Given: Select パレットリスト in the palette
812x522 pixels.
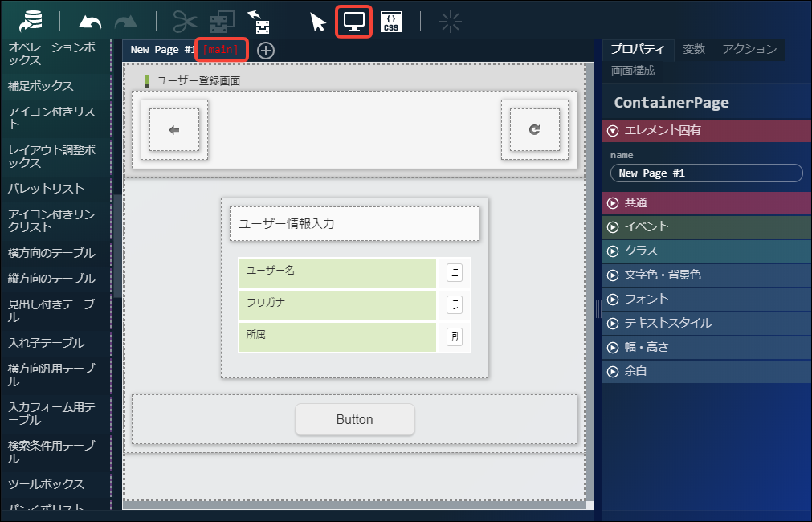Looking at the screenshot, I should click(x=55, y=189).
